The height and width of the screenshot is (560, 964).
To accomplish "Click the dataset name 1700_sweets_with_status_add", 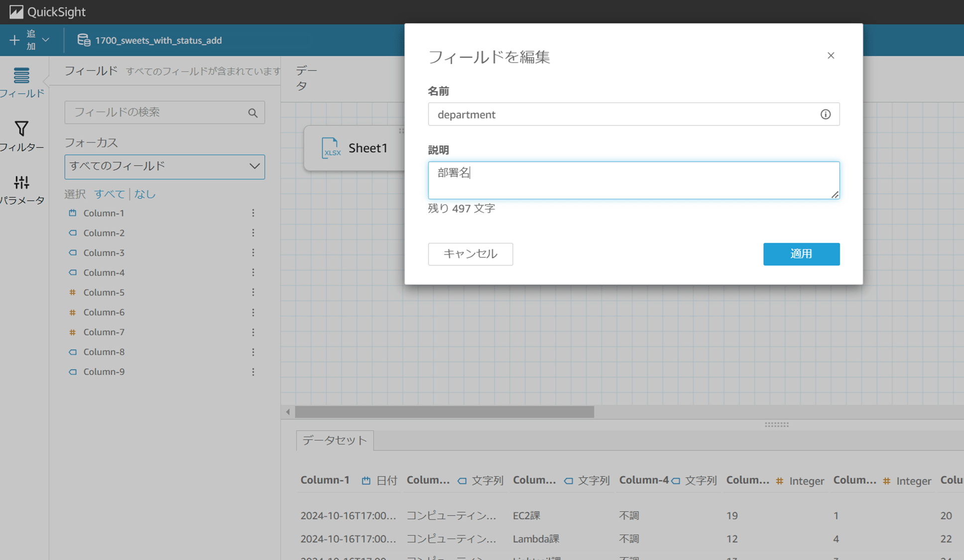I will (x=158, y=40).
